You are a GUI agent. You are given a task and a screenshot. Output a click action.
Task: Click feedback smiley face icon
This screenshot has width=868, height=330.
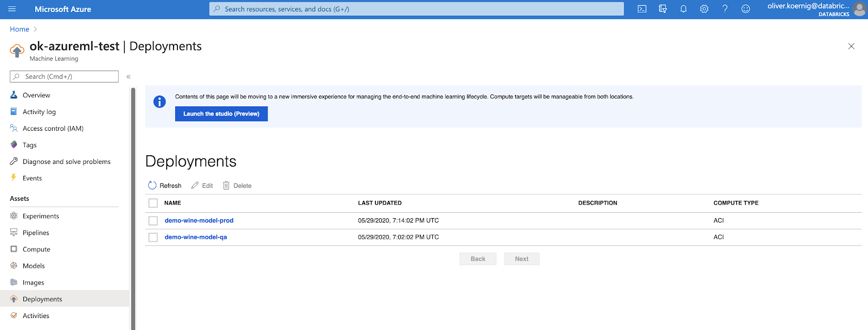click(x=745, y=9)
